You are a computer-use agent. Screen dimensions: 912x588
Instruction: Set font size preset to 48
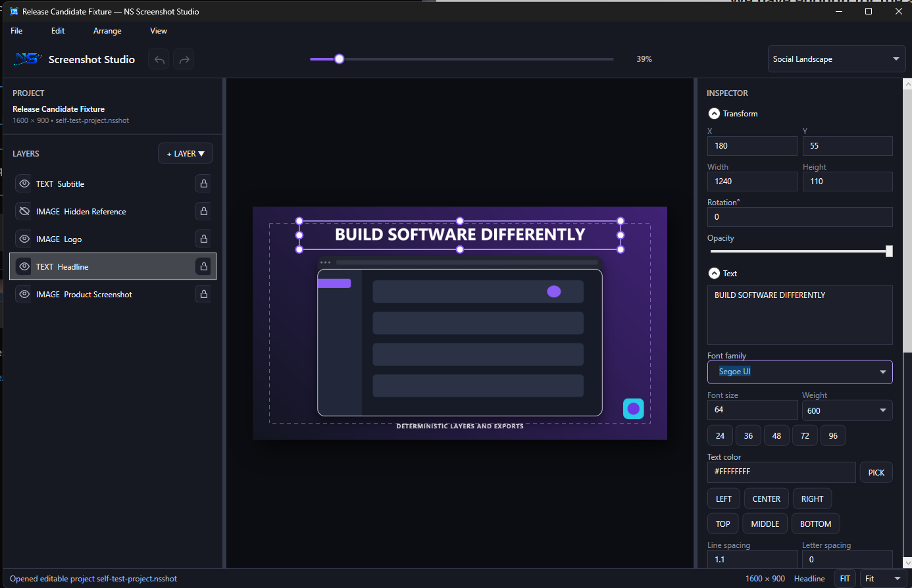tap(777, 435)
